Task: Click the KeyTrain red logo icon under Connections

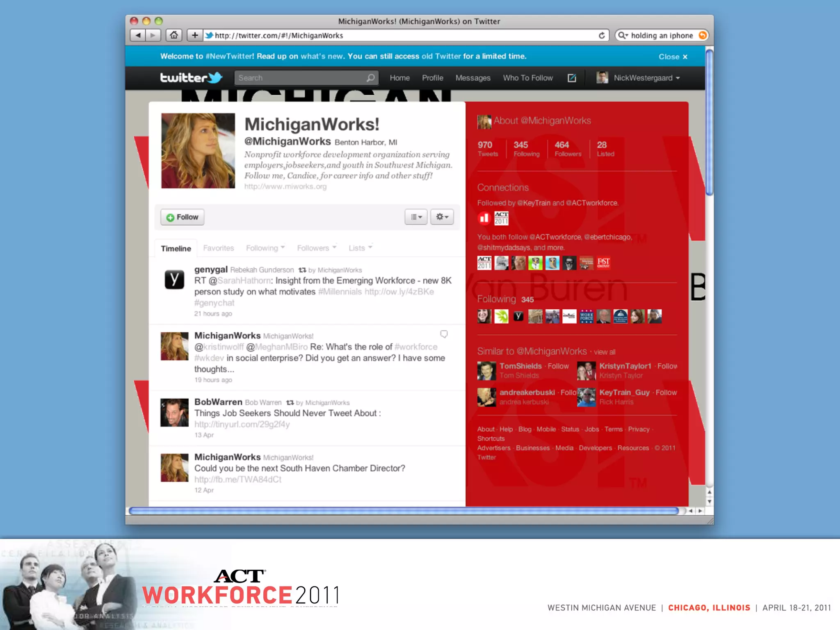Action: tap(484, 218)
